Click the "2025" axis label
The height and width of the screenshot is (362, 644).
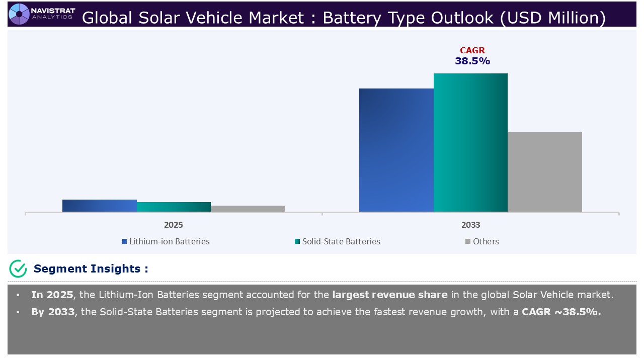coord(174,225)
